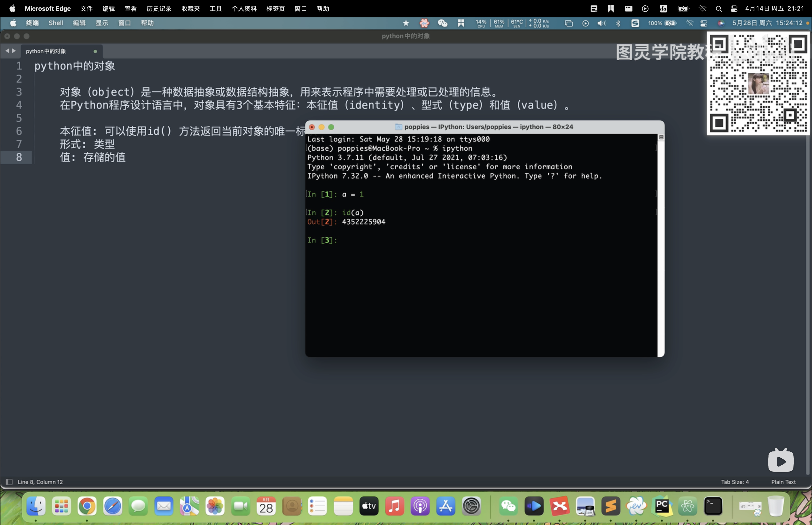Open Sublime Text in the Dock
Viewport: 812px width, 525px height.
click(x=611, y=506)
